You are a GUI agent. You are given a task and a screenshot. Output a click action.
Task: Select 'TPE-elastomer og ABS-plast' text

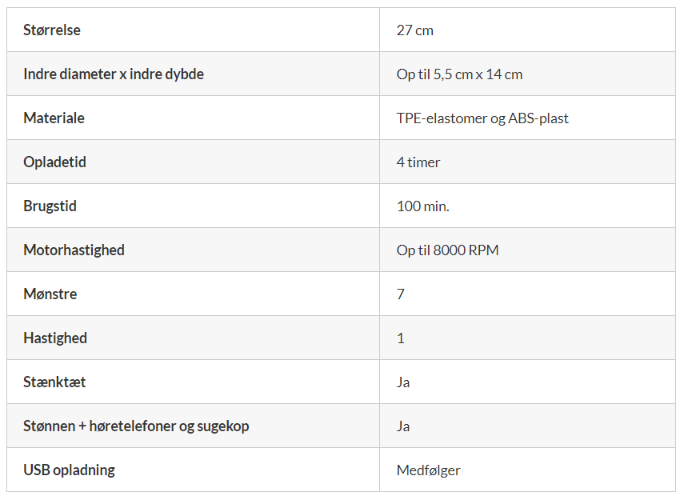(x=482, y=118)
